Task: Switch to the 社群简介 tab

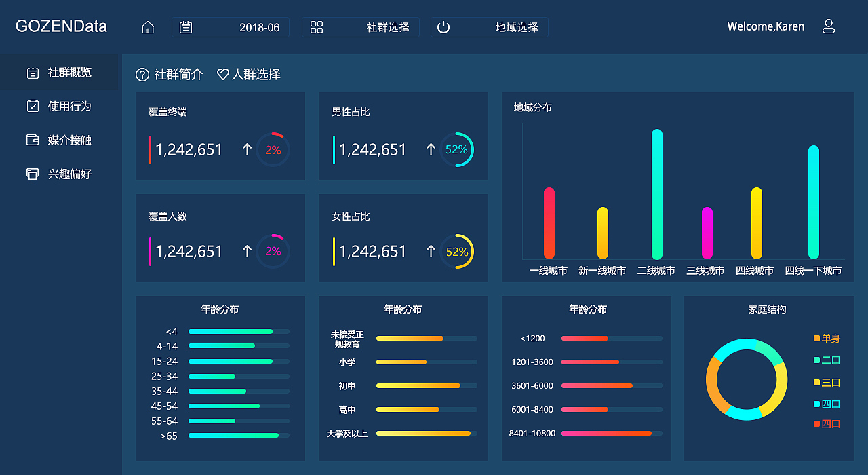Action: (x=170, y=75)
